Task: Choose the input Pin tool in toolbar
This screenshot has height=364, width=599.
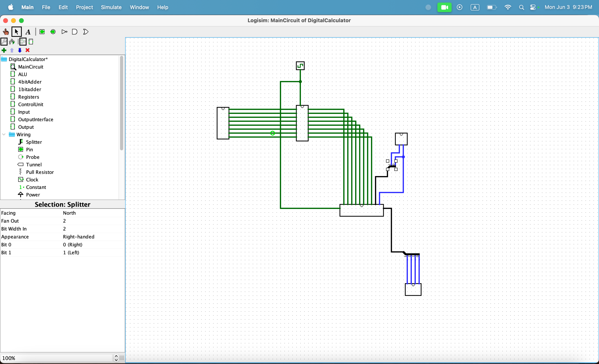Action: coord(42,32)
